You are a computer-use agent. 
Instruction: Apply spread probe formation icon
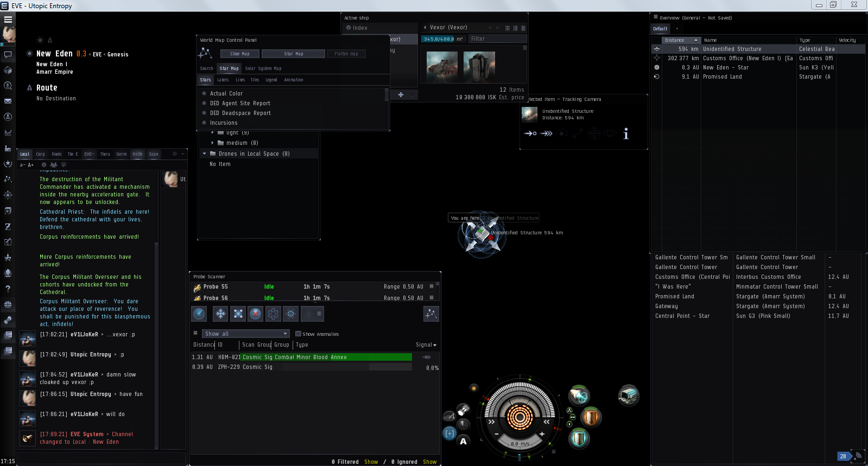click(273, 314)
